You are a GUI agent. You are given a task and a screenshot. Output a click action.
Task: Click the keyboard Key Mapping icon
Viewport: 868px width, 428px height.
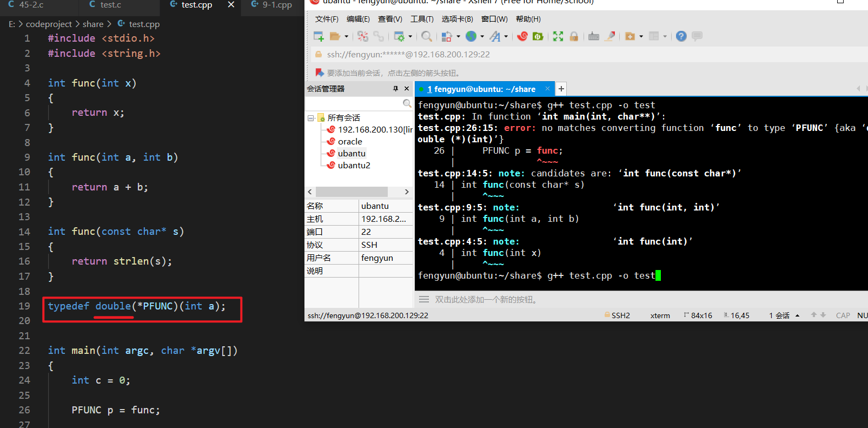(x=594, y=36)
